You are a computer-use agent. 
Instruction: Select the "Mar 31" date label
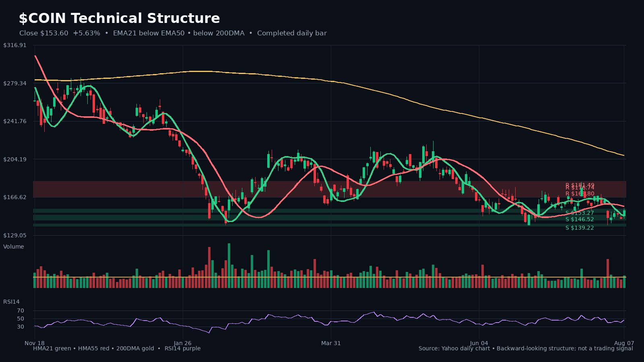[331, 343]
